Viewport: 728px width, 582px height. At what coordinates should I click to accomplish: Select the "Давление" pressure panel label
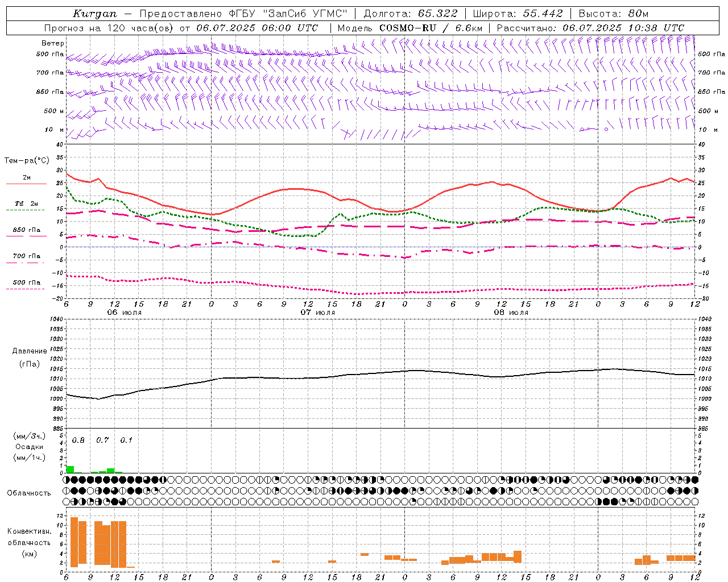(x=30, y=351)
